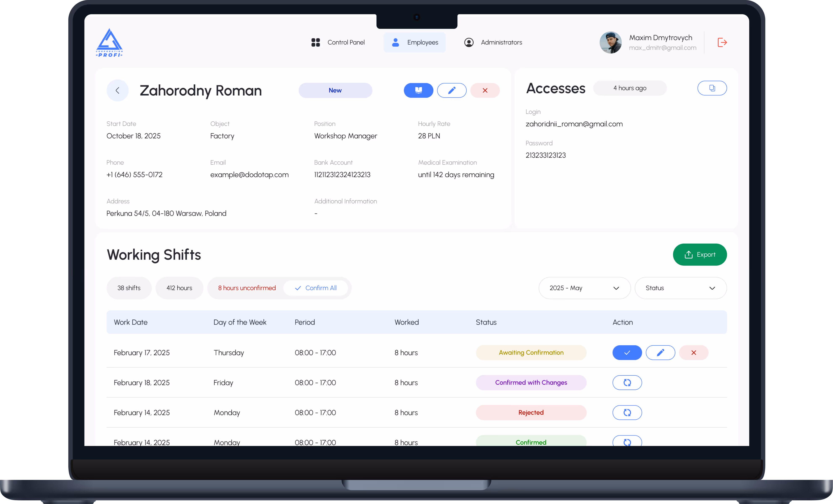Remove the February 17 shift
The image size is (833, 504).
(693, 352)
